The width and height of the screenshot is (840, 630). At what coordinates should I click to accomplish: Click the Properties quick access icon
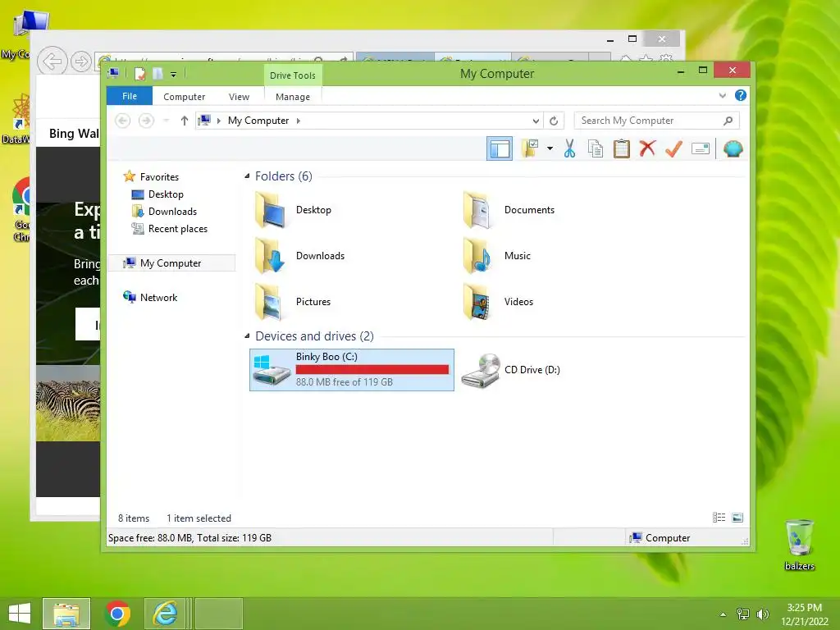tap(139, 74)
